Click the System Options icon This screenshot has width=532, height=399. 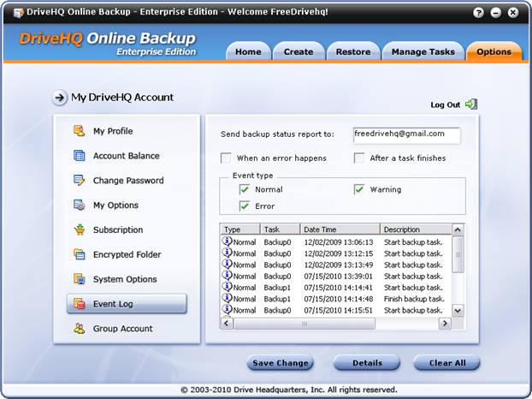pos(79,279)
